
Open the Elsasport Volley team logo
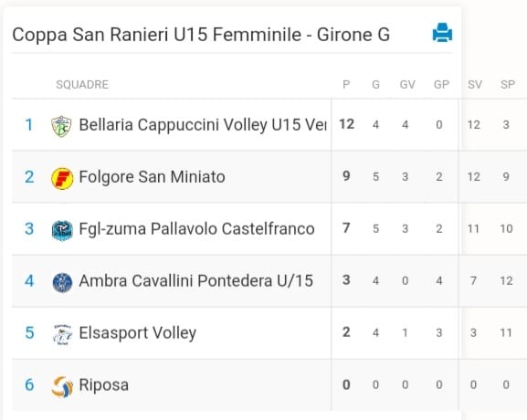pos(62,334)
